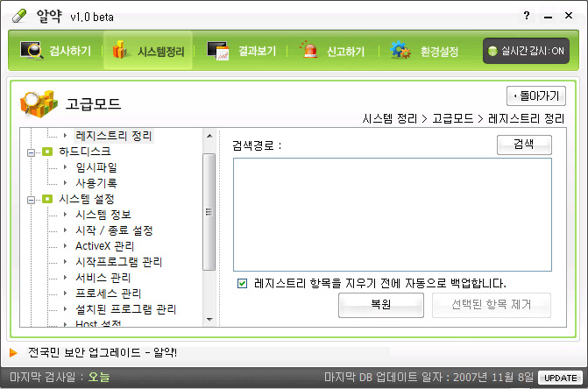This screenshot has width=588, height=389.
Task: Click the 고급모드 header icon
Action: click(x=39, y=103)
